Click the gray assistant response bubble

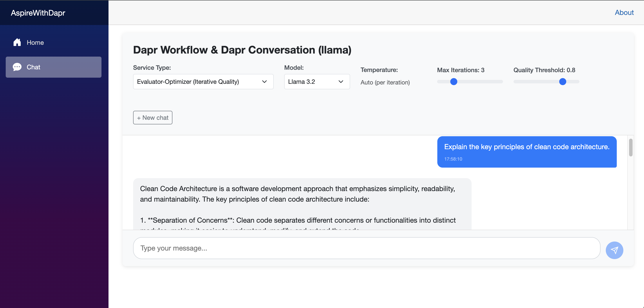(302, 203)
